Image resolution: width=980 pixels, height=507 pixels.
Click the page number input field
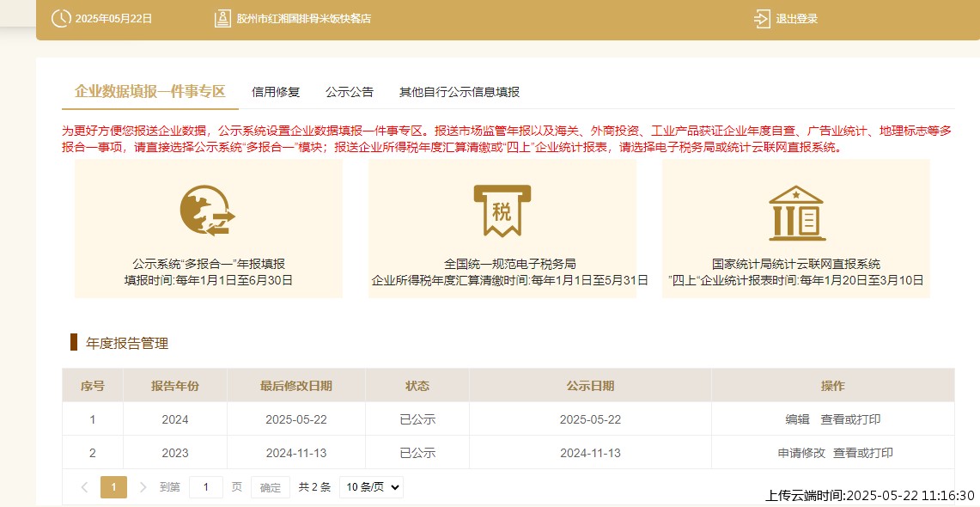coord(205,487)
